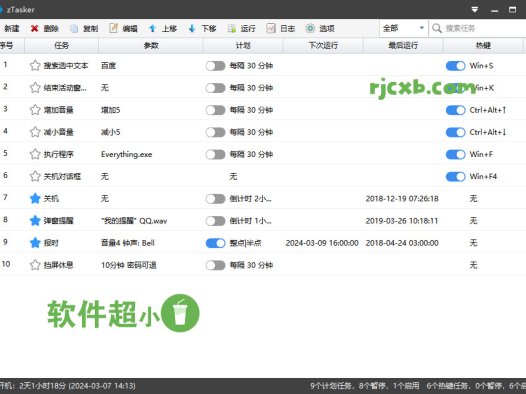Click the search magnifier icon
The width and height of the screenshot is (526, 394).
[437, 29]
